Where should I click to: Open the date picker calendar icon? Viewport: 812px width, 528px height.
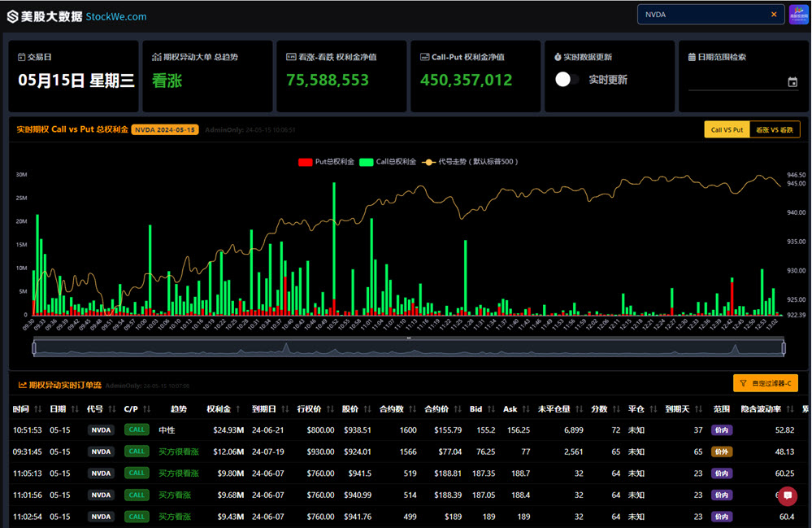coord(792,82)
